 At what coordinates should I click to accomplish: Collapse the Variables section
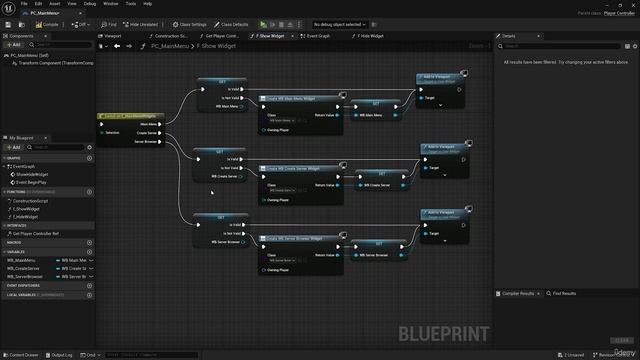click(4, 252)
